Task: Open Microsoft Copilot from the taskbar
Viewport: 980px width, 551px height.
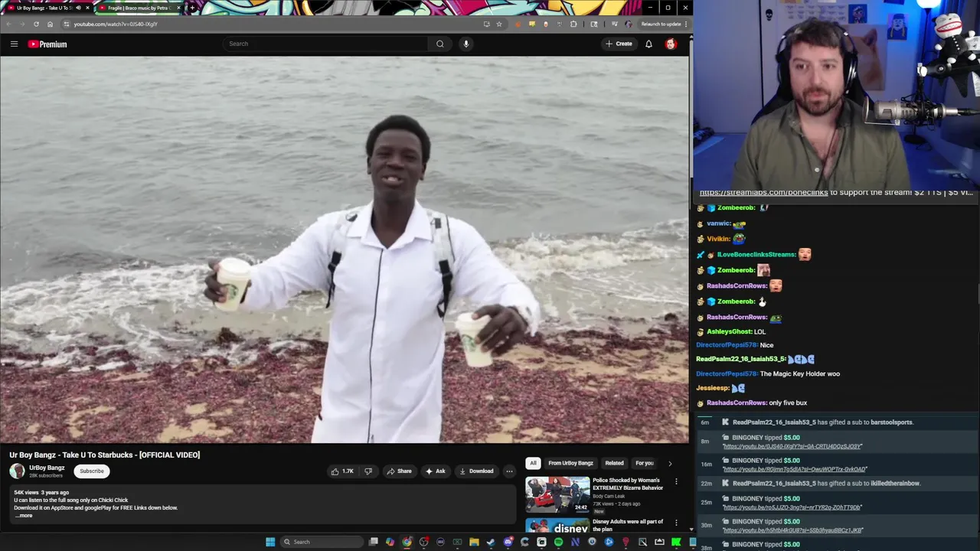Action: [x=390, y=542]
